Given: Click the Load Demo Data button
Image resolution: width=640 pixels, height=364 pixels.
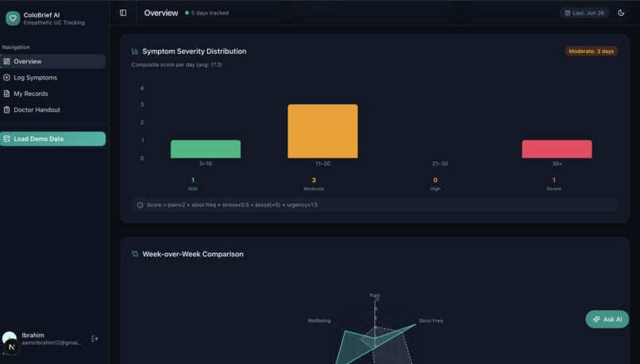Looking at the screenshot, I should [x=53, y=139].
